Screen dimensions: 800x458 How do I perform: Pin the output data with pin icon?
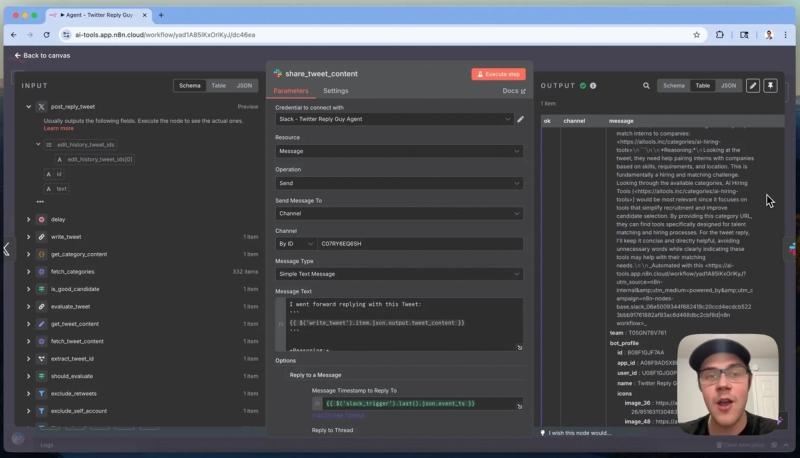(x=770, y=86)
